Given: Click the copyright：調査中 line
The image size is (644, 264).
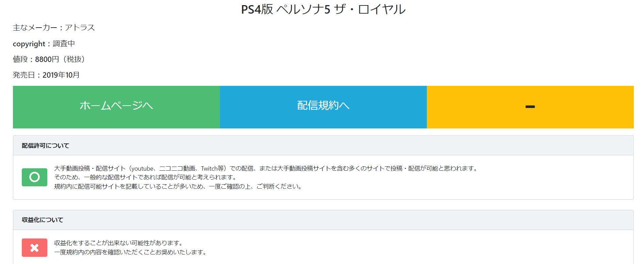Looking at the screenshot, I should (x=44, y=44).
